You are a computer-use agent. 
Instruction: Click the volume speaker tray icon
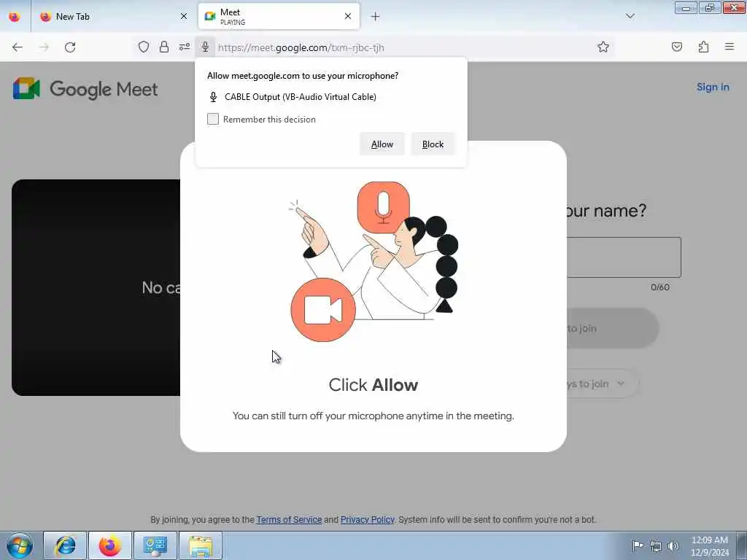[x=673, y=545]
